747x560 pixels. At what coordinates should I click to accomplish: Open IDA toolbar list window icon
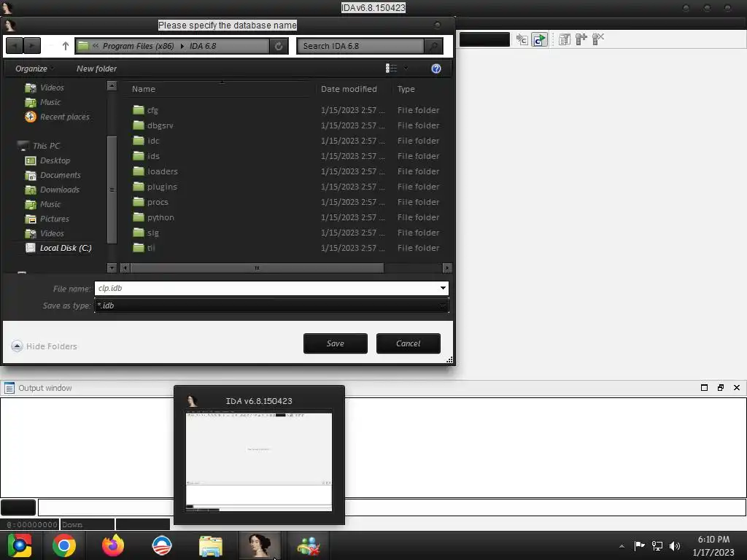click(565, 39)
